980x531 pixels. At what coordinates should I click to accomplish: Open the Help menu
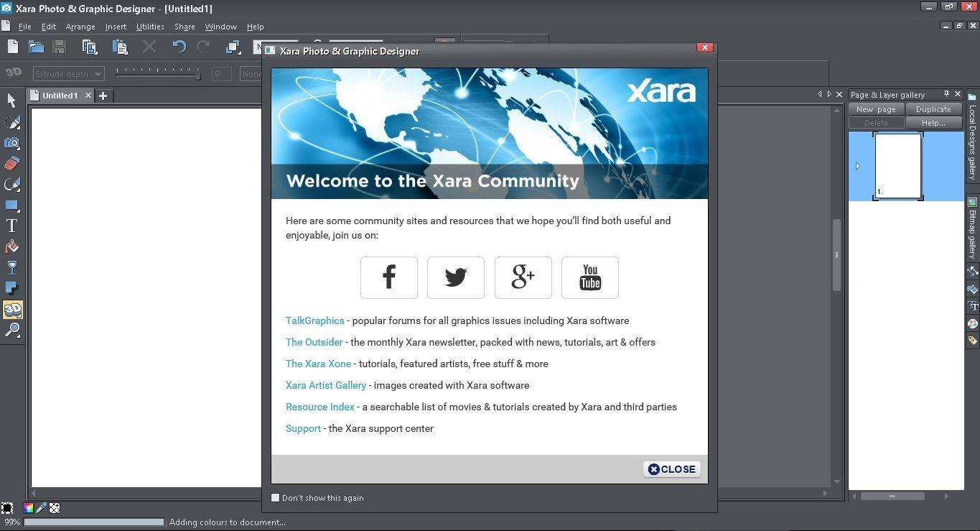click(255, 27)
